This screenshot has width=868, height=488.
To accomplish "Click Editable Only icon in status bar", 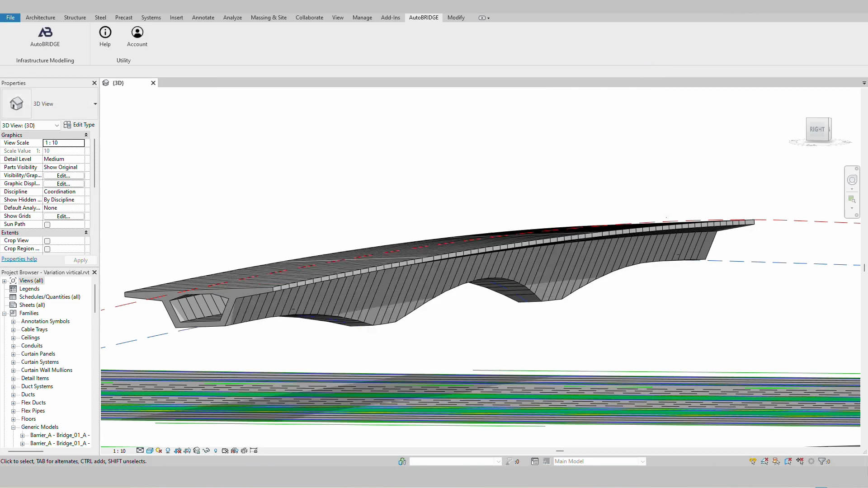I will [509, 461].
